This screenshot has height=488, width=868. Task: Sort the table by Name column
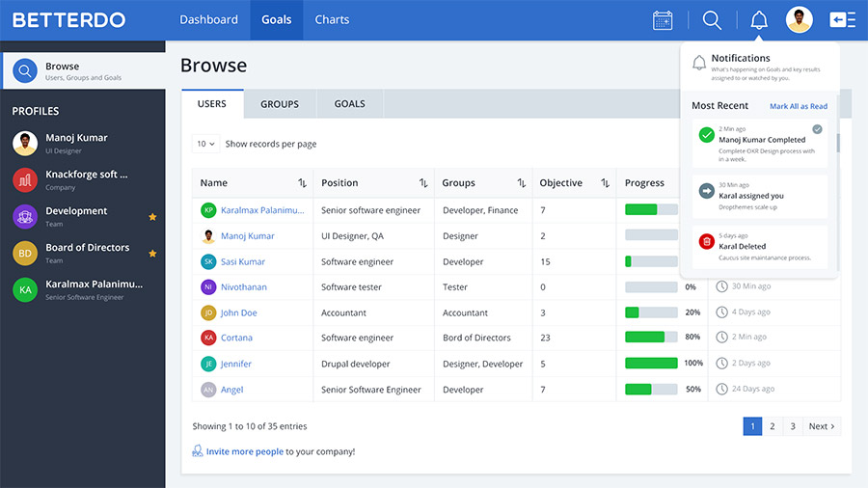[302, 183]
